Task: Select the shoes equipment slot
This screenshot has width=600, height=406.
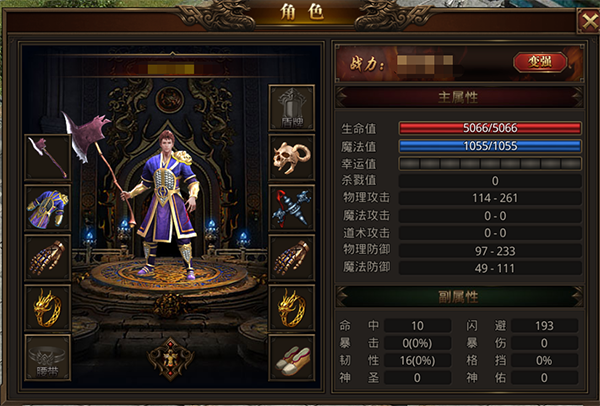Action: click(x=292, y=357)
